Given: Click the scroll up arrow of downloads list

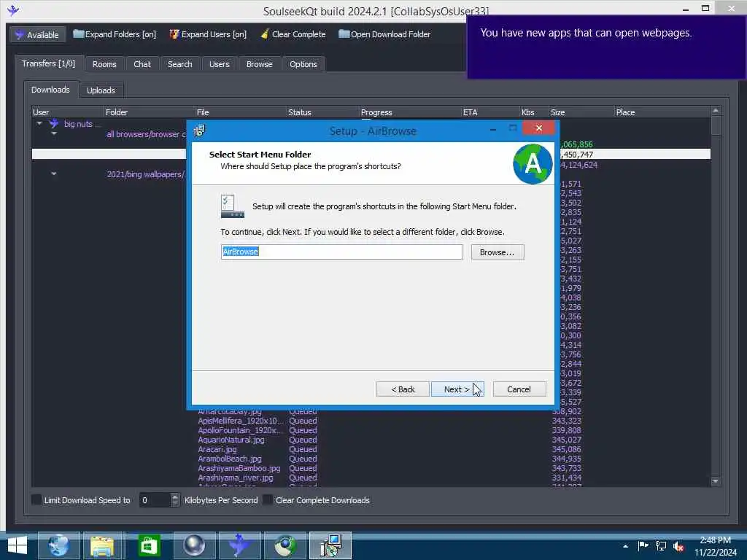Looking at the screenshot, I should [716, 111].
